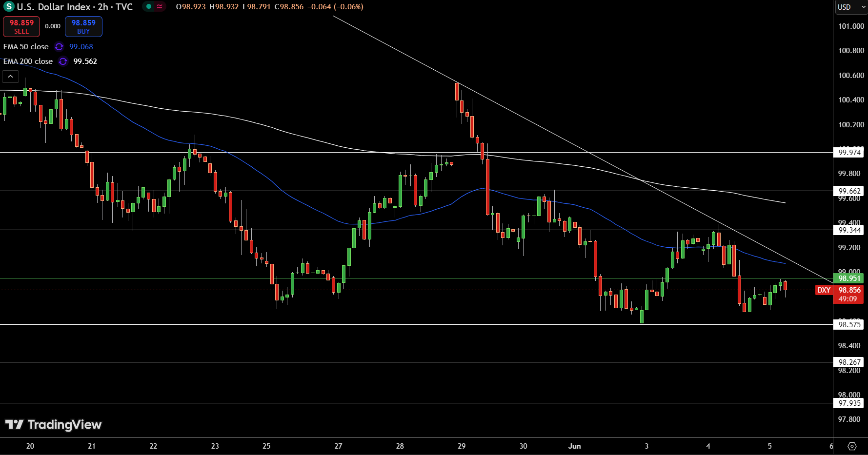This screenshot has height=455, width=868.
Task: Click the 20 date on time axis
Action: pyautogui.click(x=30, y=446)
